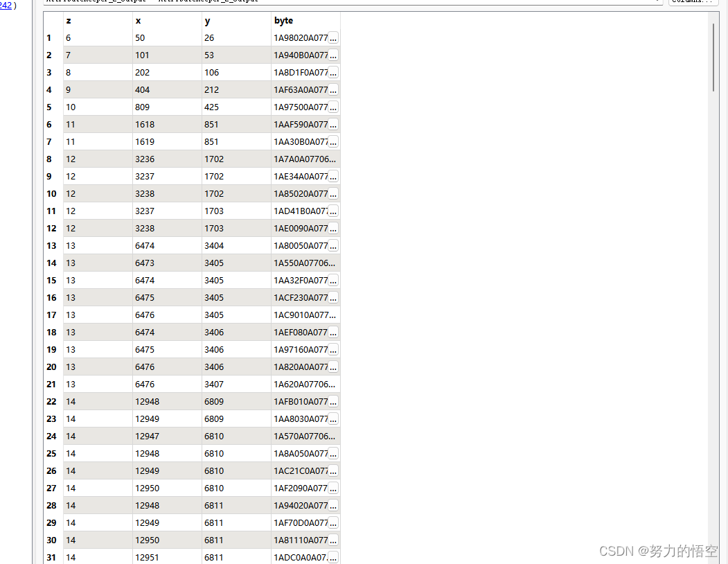Expand byte value 1AFB010A077 in row 22
This screenshot has height=564, width=728.
point(333,401)
